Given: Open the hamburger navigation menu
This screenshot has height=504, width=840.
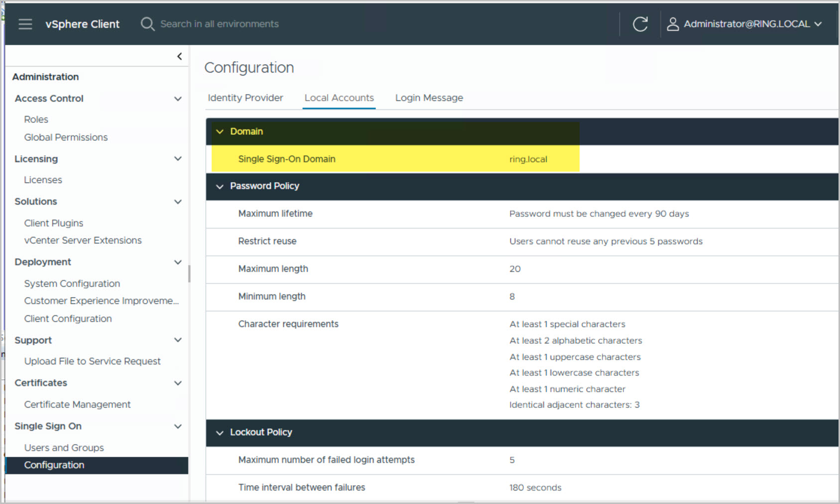Looking at the screenshot, I should (x=25, y=24).
